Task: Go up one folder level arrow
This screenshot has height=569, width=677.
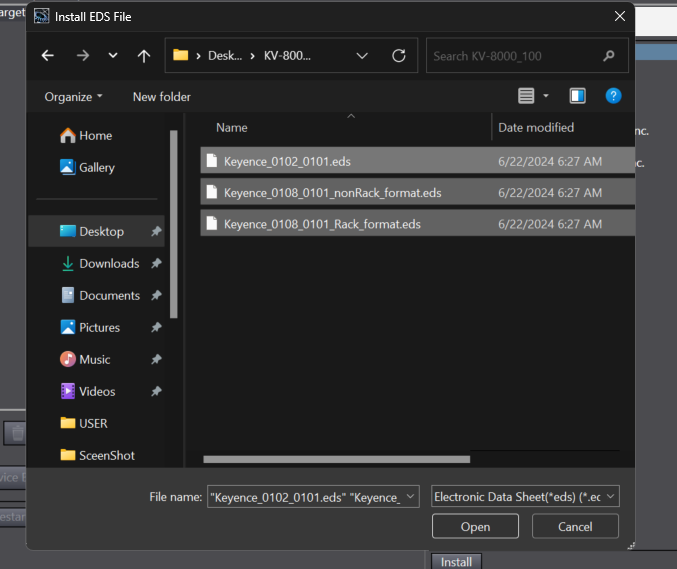Action: pos(144,55)
